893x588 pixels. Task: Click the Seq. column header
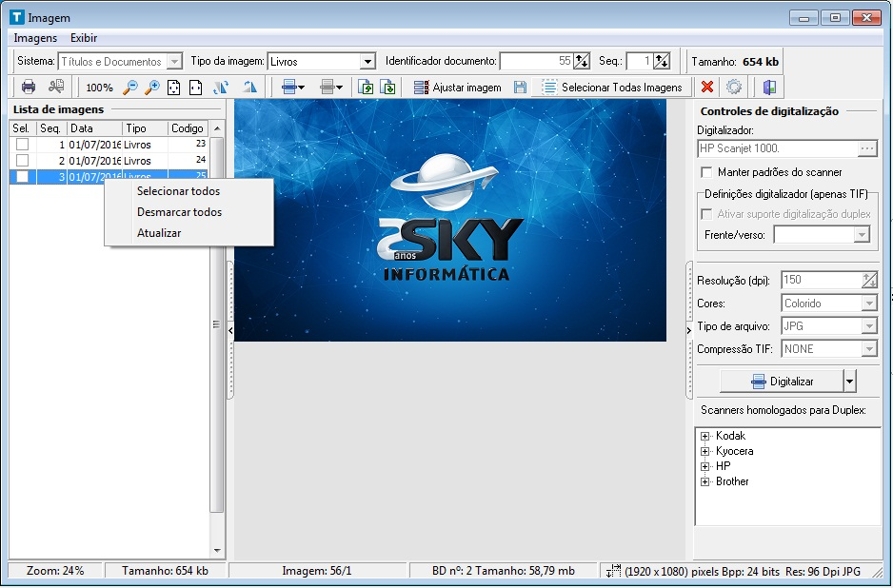point(51,128)
